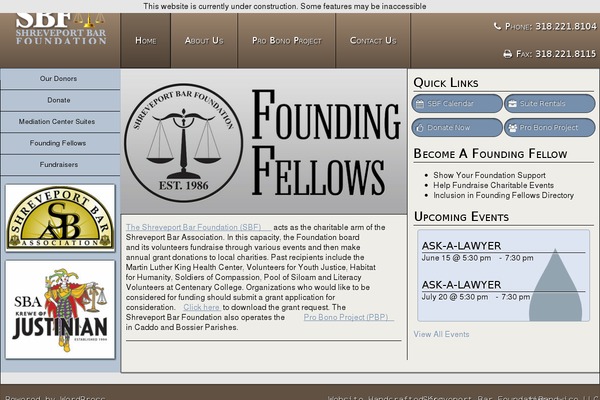The image size is (600, 400).
Task: Select Donate in the sidebar
Action: point(60,100)
